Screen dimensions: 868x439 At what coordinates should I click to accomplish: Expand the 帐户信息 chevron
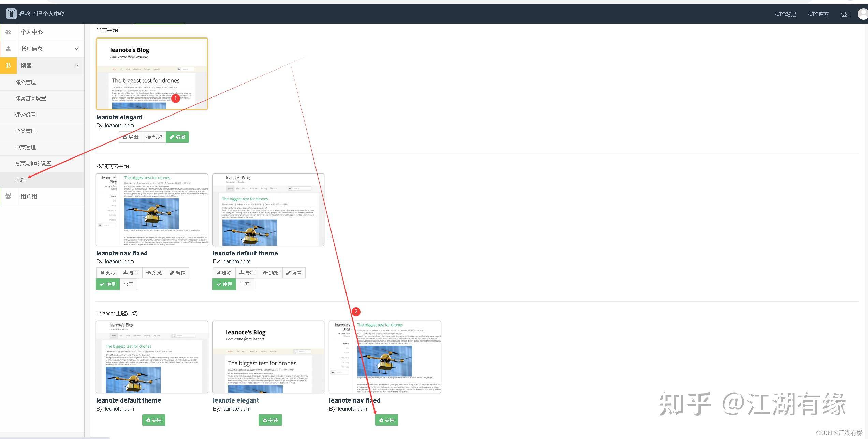coord(77,49)
